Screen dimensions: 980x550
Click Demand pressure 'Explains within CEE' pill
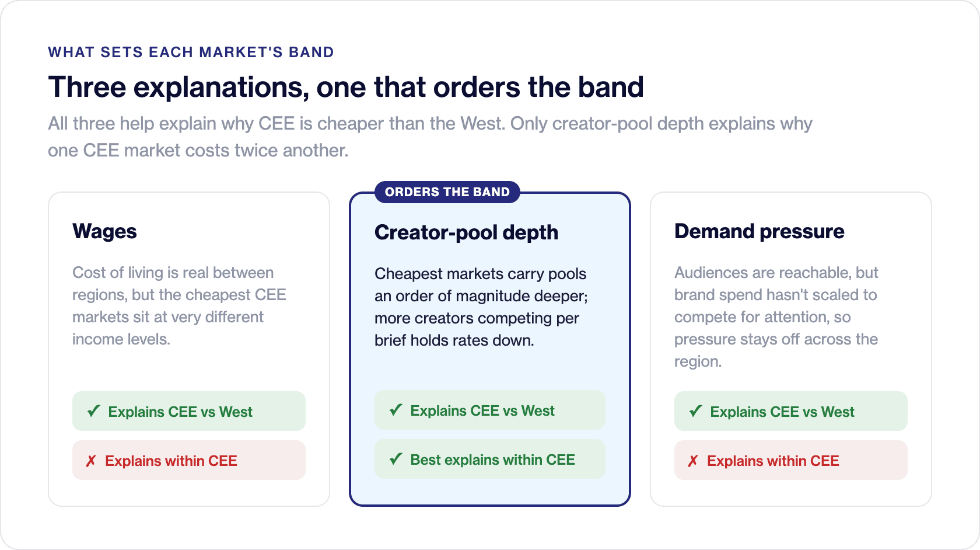click(x=791, y=460)
